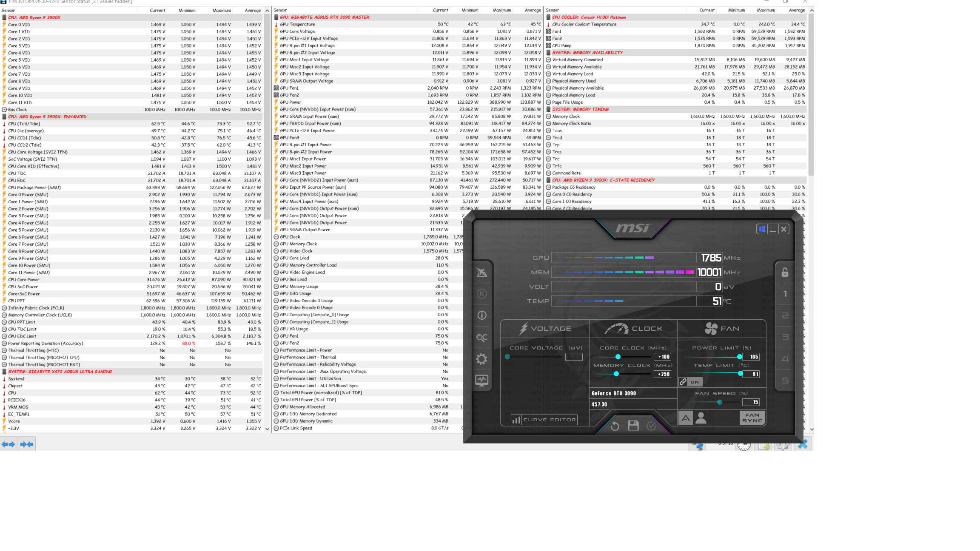The image size is (980, 551).
Task: Click right pane Average column header
Action: (791, 10)
